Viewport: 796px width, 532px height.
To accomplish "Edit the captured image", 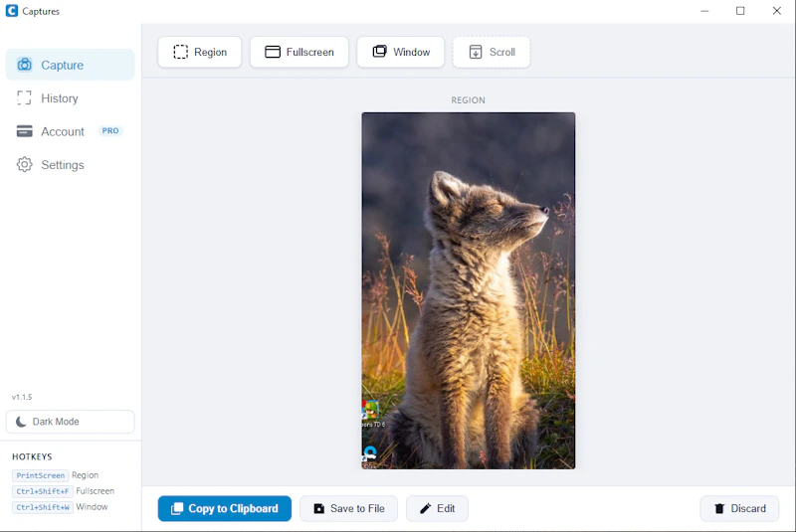I will click(x=437, y=508).
